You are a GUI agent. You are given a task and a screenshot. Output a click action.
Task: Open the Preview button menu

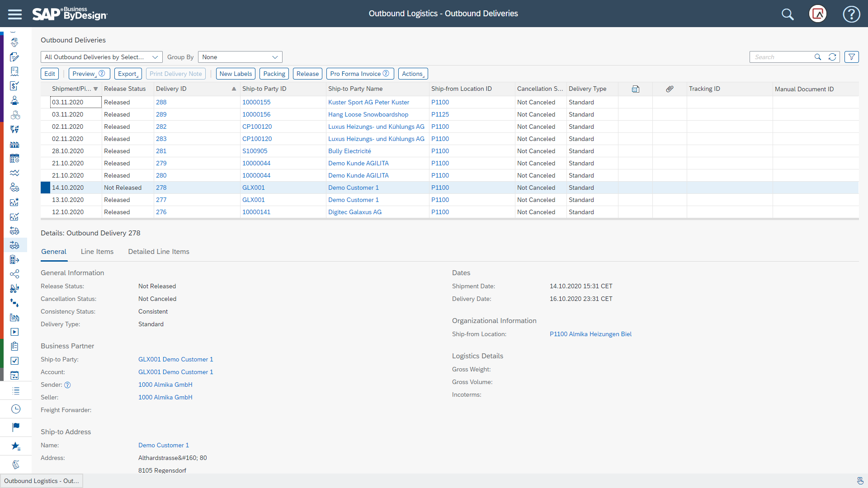coord(89,74)
